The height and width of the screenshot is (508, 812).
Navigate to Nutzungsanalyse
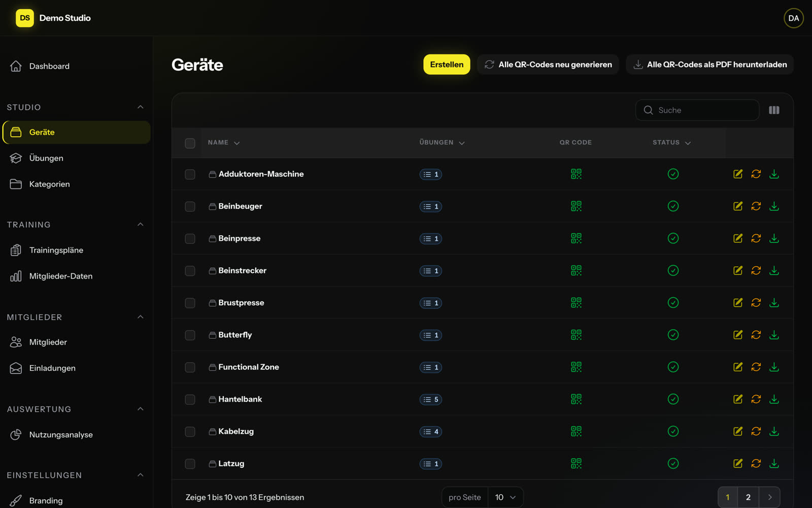tap(76, 434)
